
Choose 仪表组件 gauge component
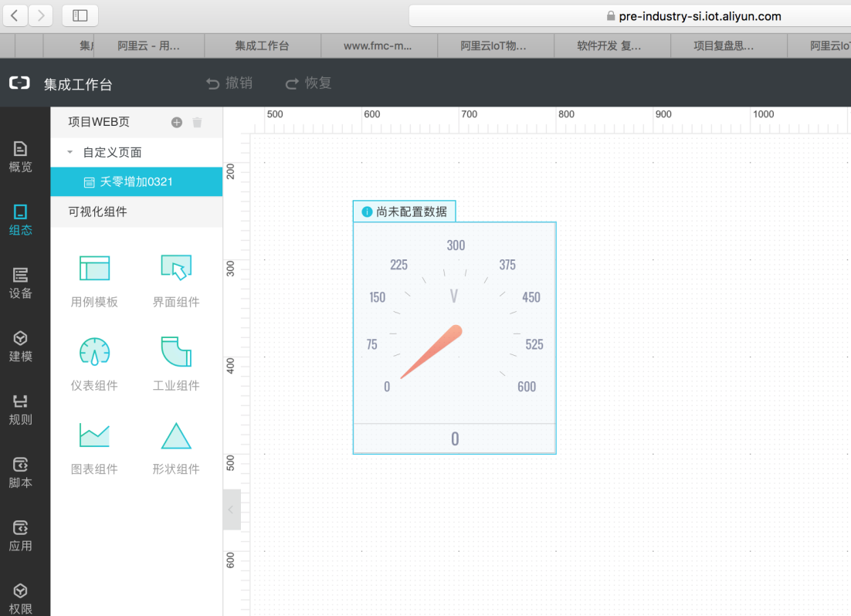tap(94, 364)
